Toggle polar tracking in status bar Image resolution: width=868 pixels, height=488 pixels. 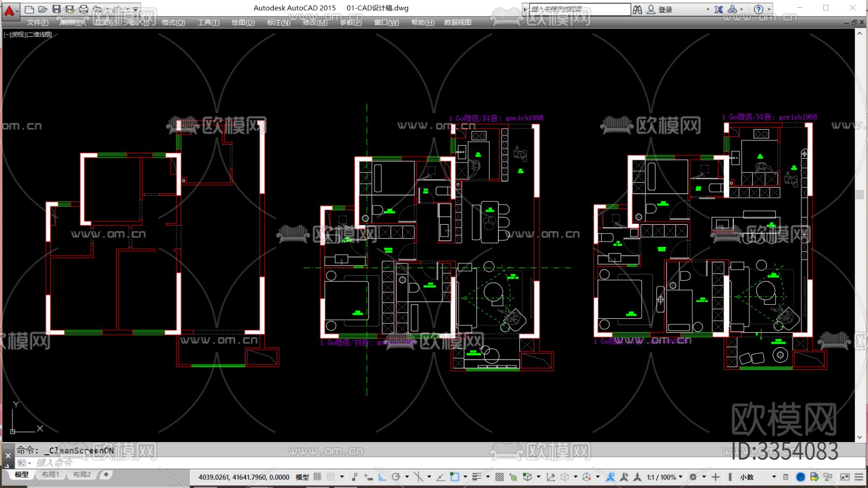point(396,477)
